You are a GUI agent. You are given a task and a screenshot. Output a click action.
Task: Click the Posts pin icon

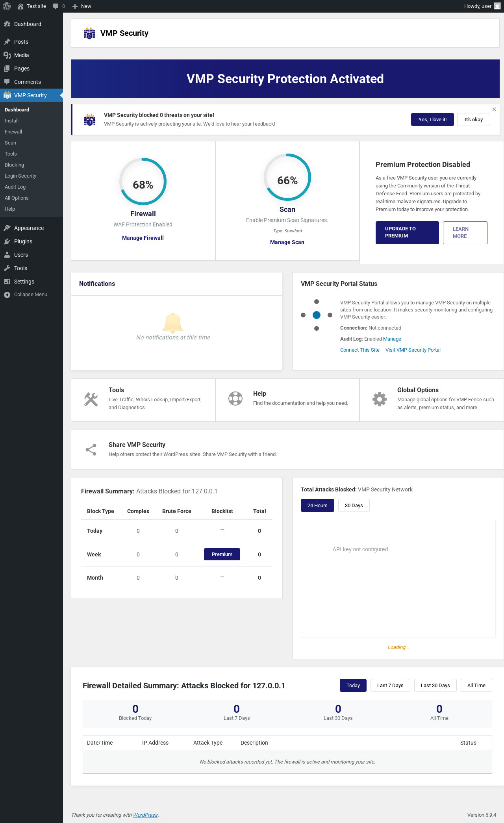click(7, 42)
